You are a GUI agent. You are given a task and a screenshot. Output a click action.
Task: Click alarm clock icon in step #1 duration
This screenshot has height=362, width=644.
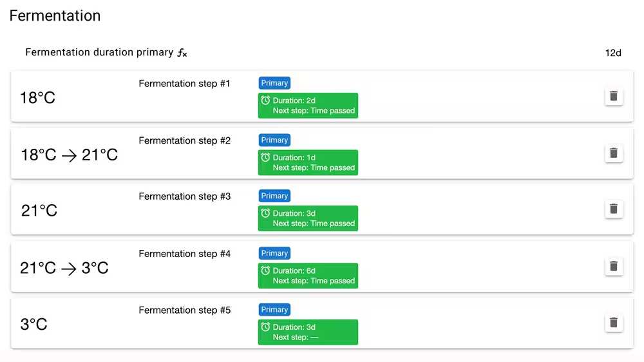(x=265, y=100)
